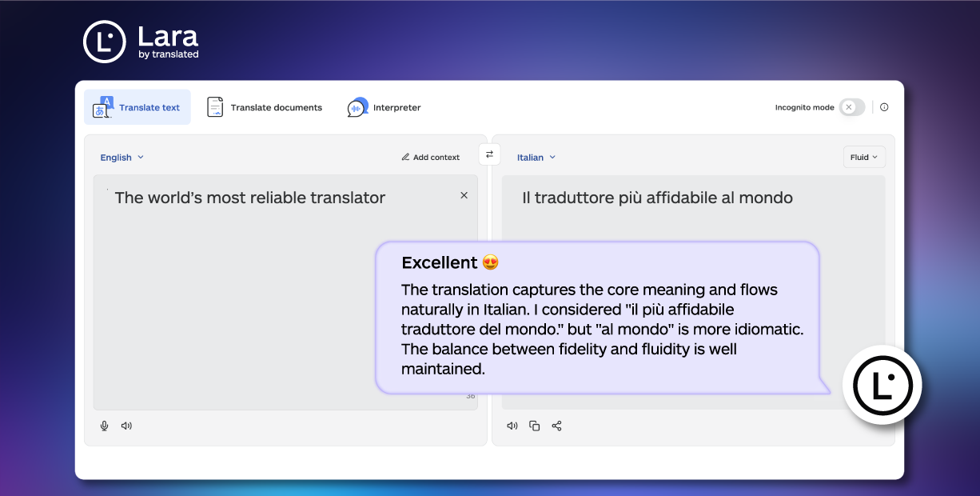Open the English source language dropdown
This screenshot has height=496, width=980.
122,158
